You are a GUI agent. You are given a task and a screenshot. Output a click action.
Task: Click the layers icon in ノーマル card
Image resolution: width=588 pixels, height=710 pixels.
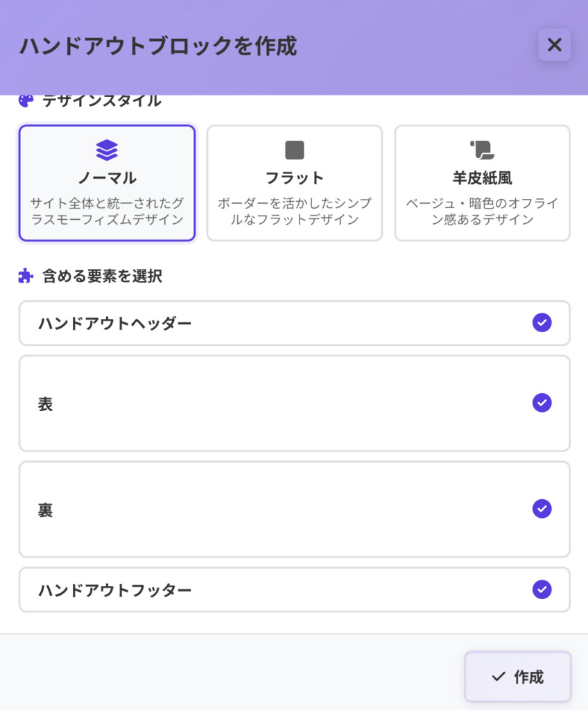(x=107, y=150)
